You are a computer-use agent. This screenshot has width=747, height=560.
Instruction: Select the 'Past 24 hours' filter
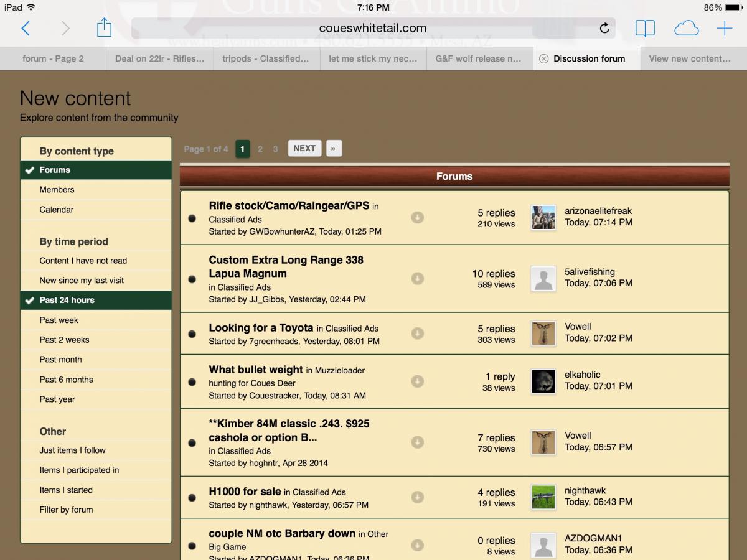96,300
